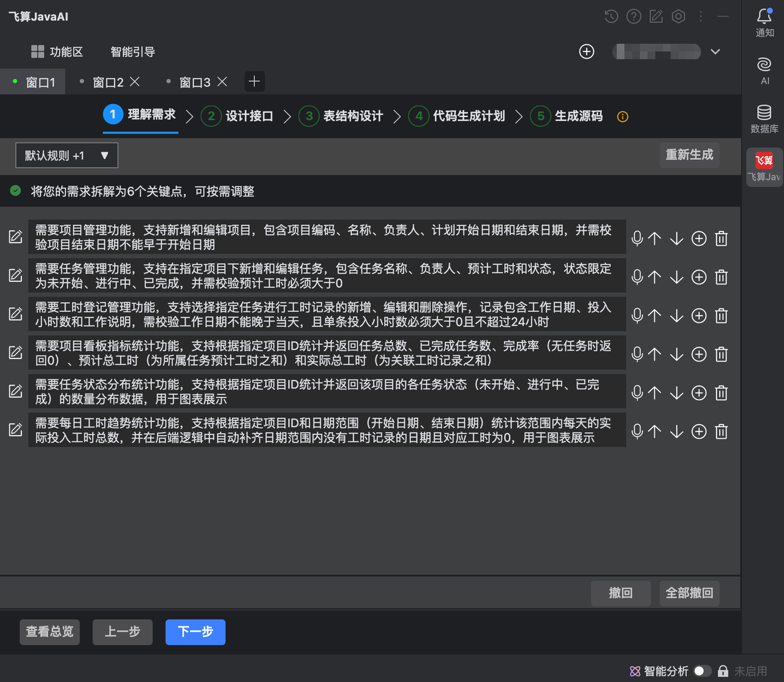Click the lock icon next to 未启用
Viewport: 784px width, 682px height.
click(x=723, y=671)
